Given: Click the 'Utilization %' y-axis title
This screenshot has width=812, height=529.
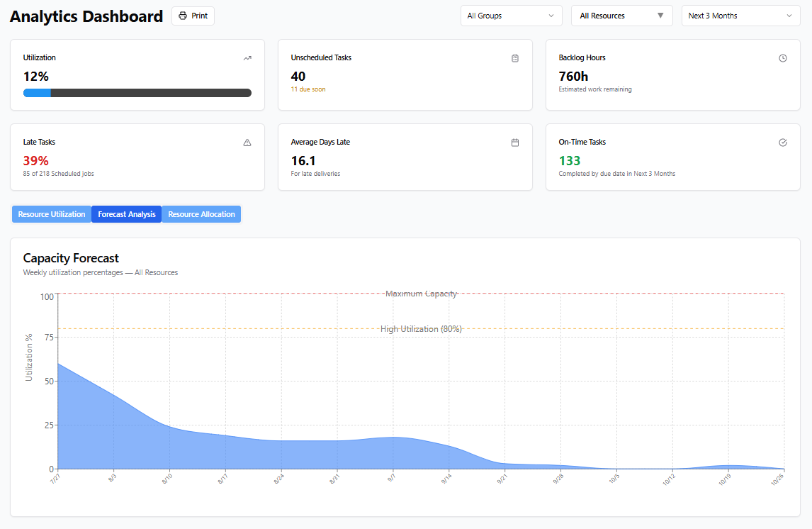Looking at the screenshot, I should 29,357.
